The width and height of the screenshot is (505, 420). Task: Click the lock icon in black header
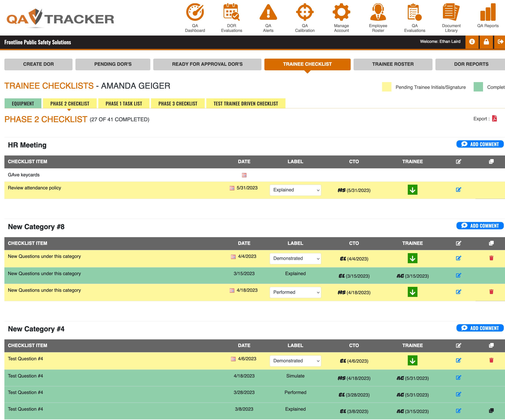486,42
